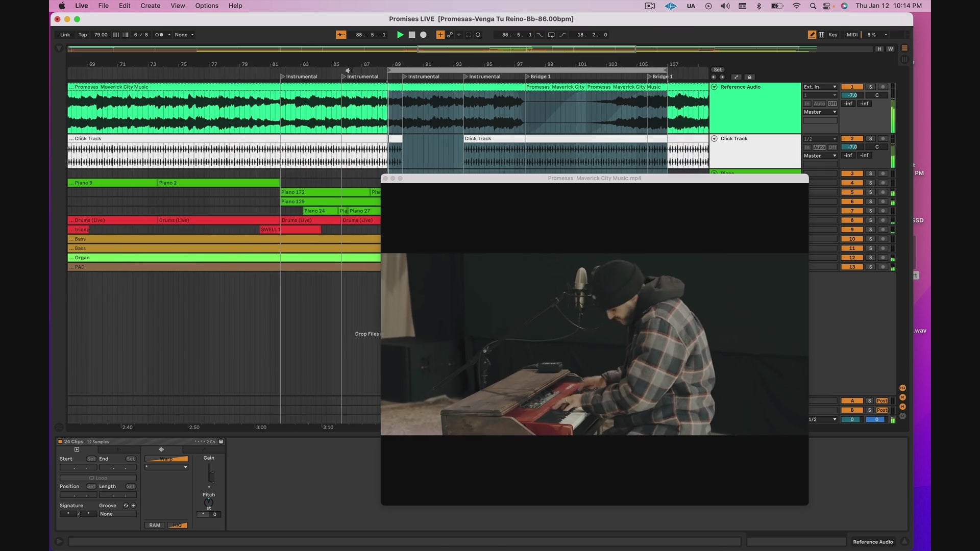The image size is (980, 551).
Task: Toggle the Follow playback arrow button
Action: point(341,35)
